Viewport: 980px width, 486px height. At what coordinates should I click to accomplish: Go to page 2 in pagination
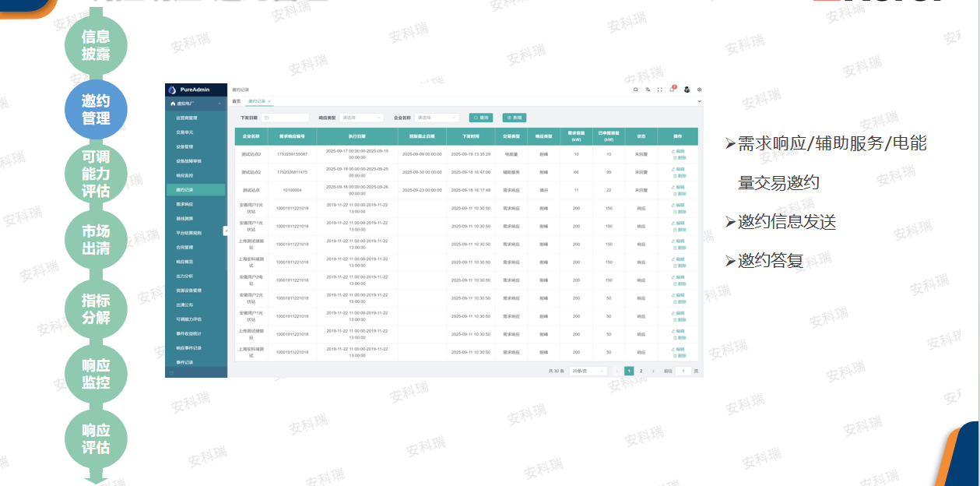click(x=641, y=372)
